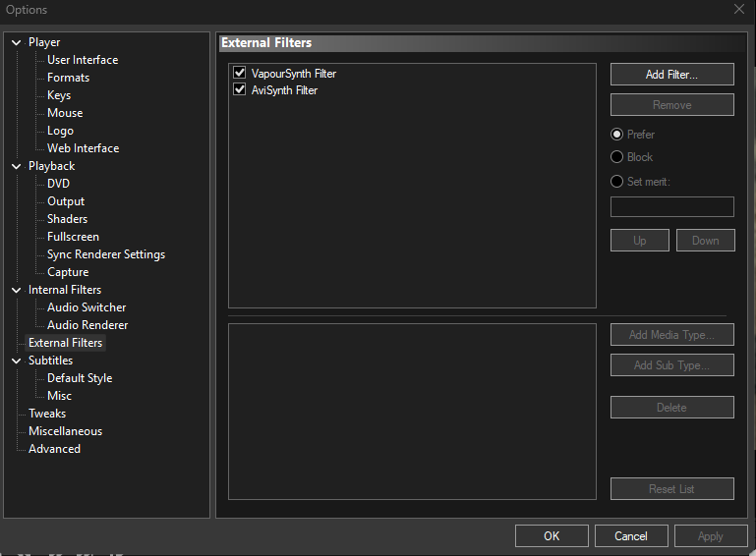Screen dimensions: 756x556
Task: Collapse the Player tree section
Action: [17, 42]
